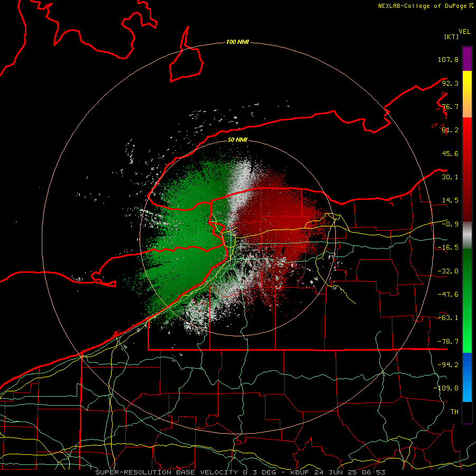The width and height of the screenshot is (476, 476).
Task: Select the -32.0 velocity scale value
Action: point(448,271)
